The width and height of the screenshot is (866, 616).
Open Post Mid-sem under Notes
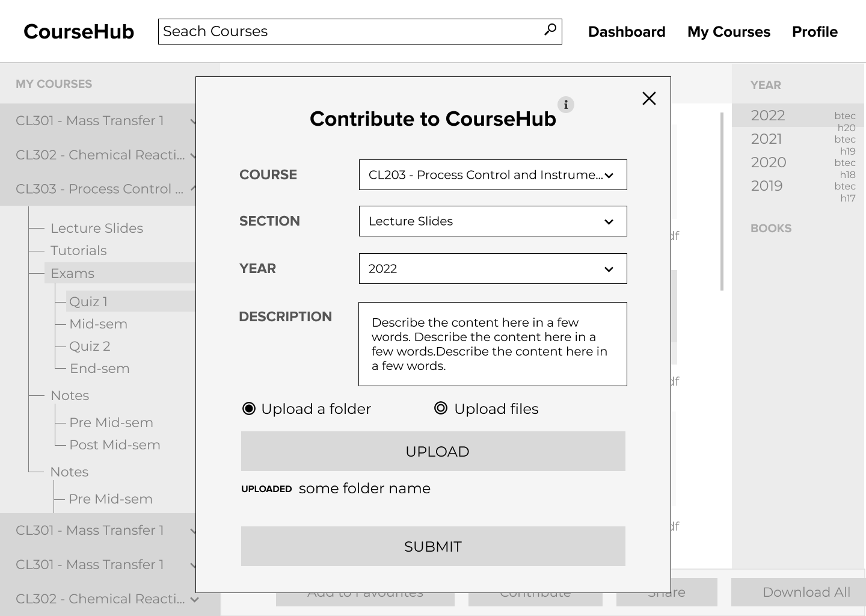coord(115,445)
